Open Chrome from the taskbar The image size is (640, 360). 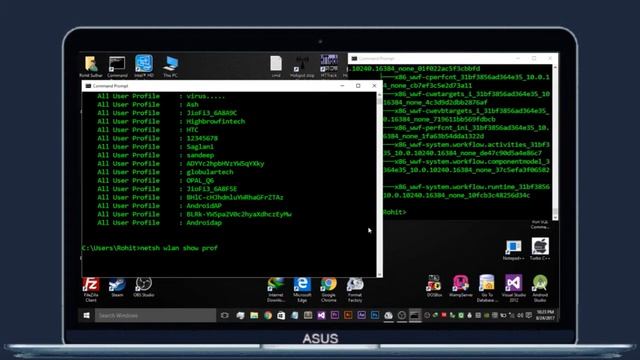pyautogui.click(x=268, y=316)
